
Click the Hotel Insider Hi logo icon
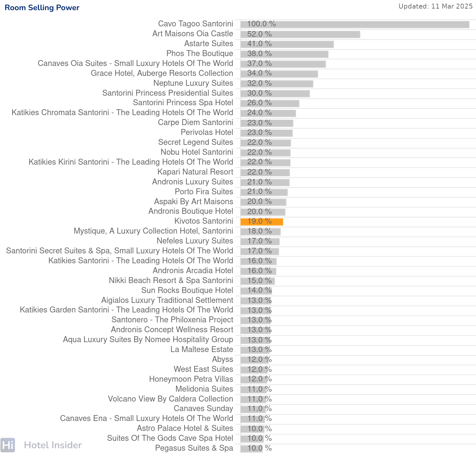pyautogui.click(x=8, y=445)
